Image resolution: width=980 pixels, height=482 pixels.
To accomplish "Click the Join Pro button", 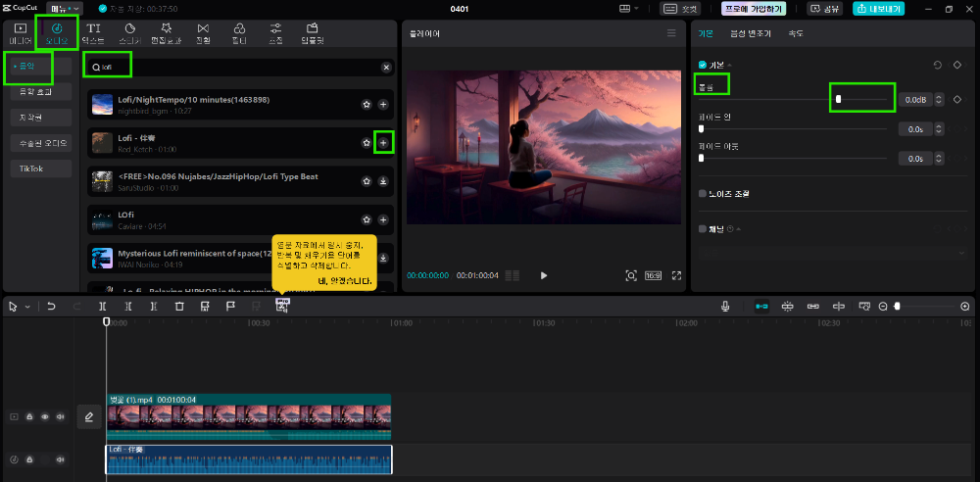I will click(x=753, y=9).
